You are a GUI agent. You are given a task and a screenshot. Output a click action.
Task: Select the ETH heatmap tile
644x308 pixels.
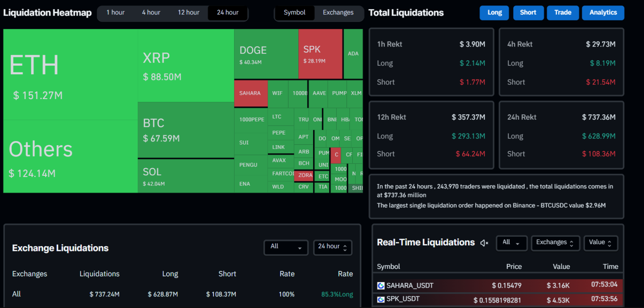tap(70, 74)
